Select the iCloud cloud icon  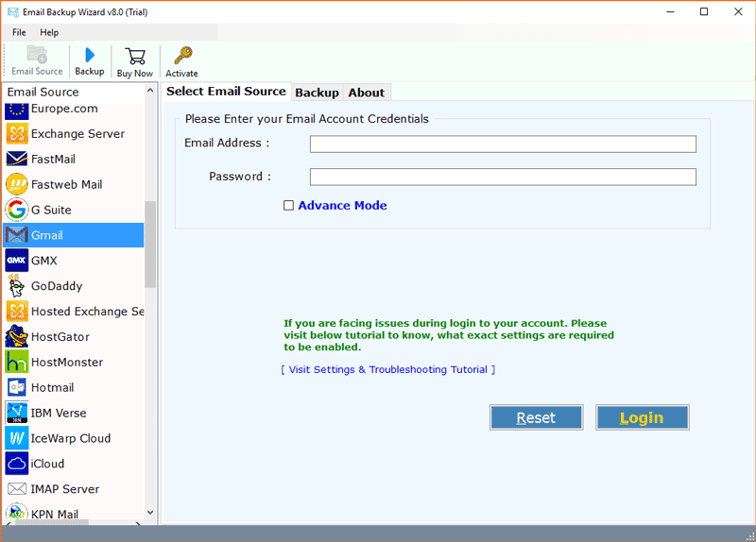16,464
